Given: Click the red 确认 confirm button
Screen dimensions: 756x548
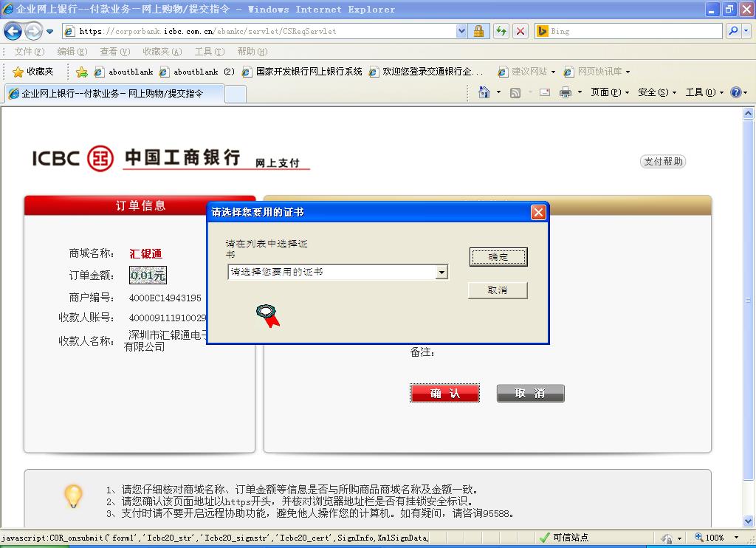Looking at the screenshot, I should click(x=444, y=393).
